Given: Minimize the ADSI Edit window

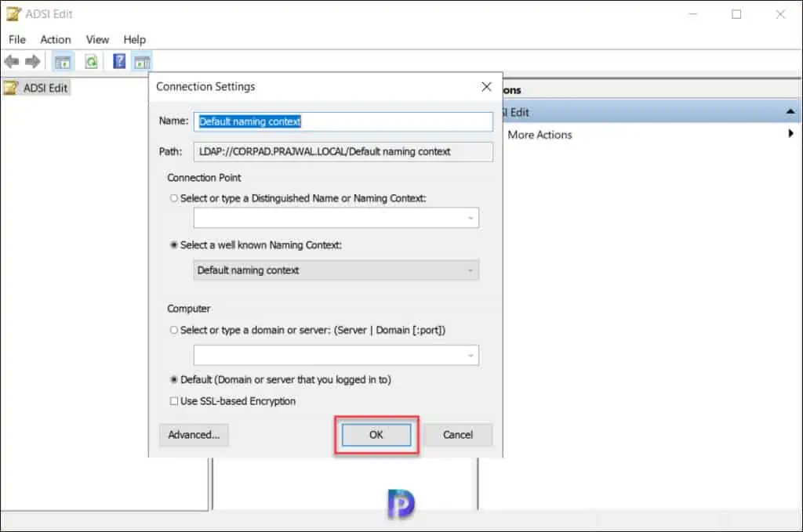Looking at the screenshot, I should tap(693, 14).
